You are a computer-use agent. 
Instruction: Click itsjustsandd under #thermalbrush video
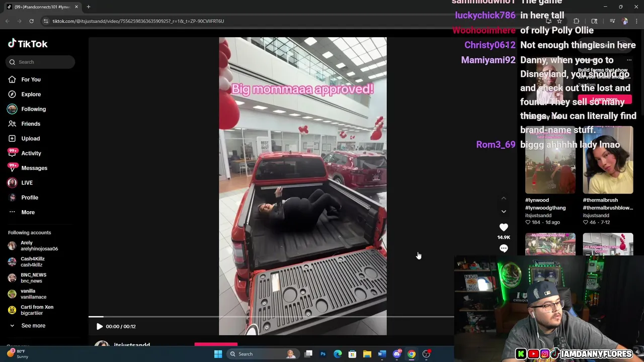tap(596, 215)
